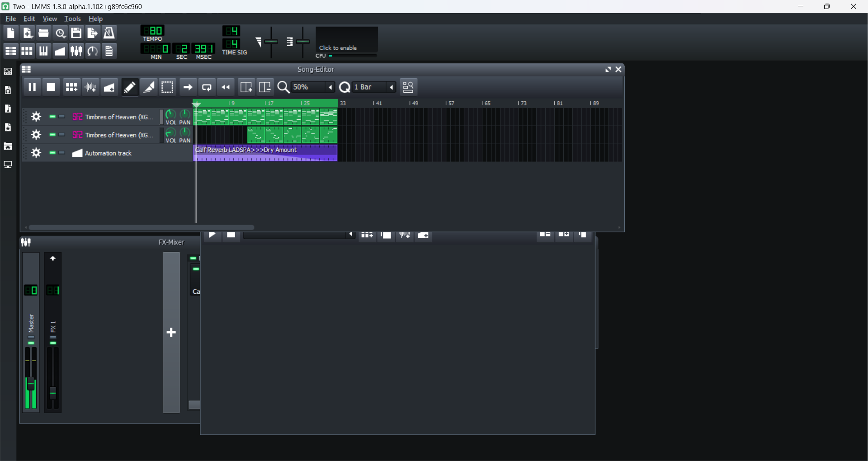Open the recently opened projects list

coord(60,33)
